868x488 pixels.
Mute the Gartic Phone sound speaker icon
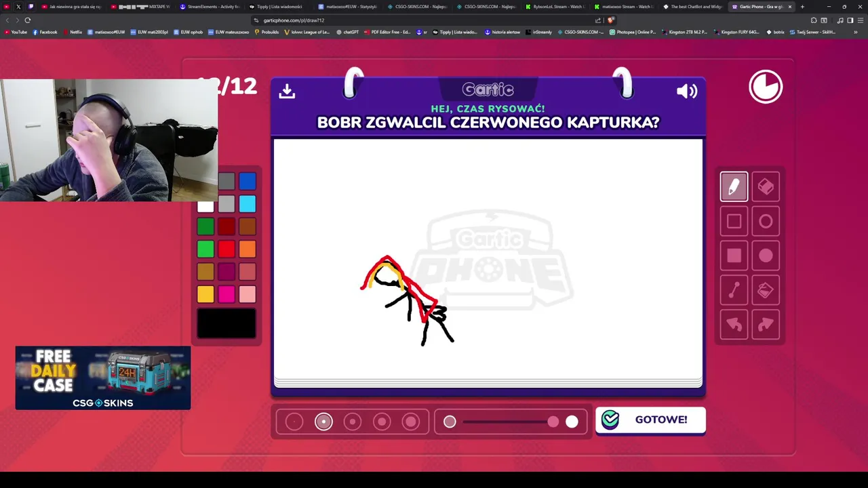coord(686,91)
